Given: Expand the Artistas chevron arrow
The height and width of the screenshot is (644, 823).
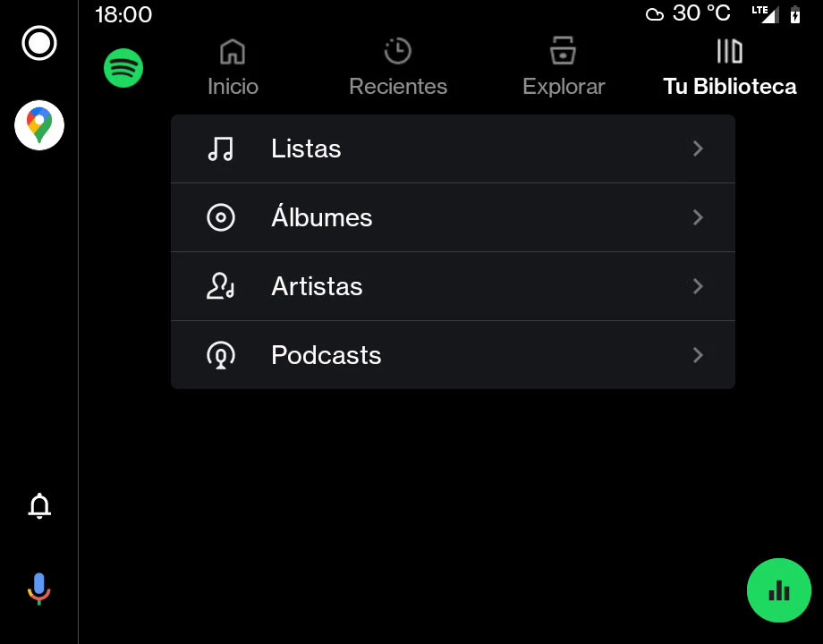Looking at the screenshot, I should point(698,286).
